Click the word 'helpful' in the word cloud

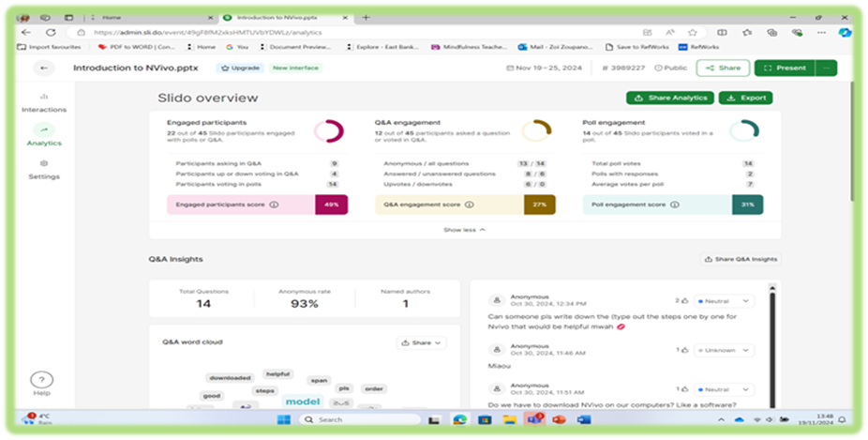tap(277, 374)
